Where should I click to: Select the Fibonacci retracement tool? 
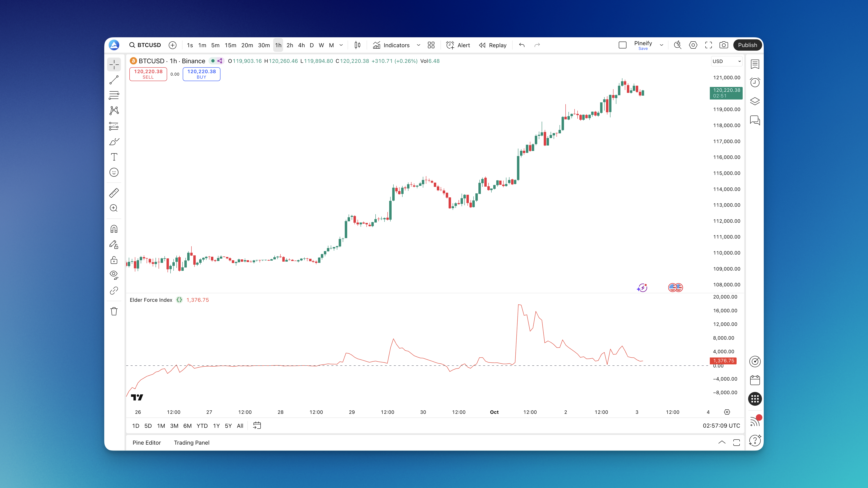114,95
